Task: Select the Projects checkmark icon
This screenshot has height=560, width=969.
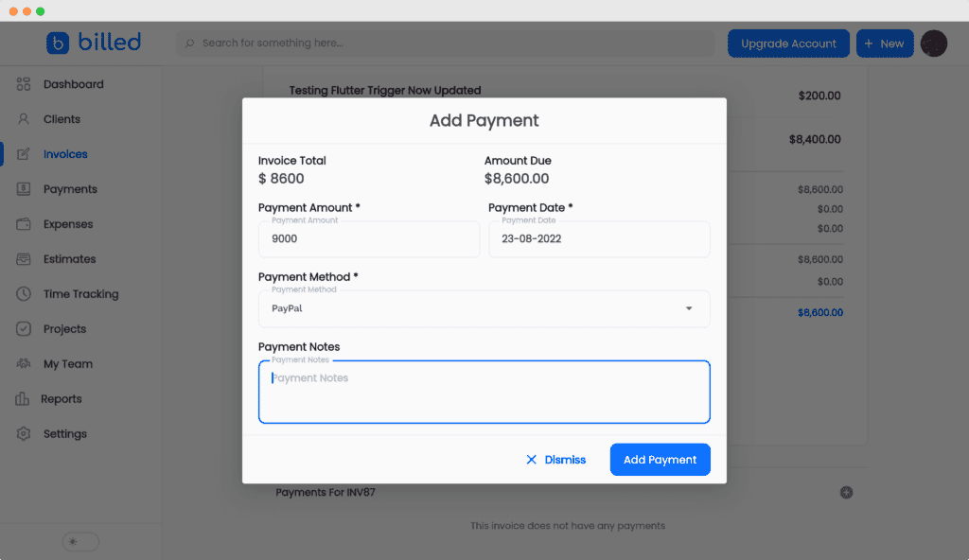Action: 23,328
